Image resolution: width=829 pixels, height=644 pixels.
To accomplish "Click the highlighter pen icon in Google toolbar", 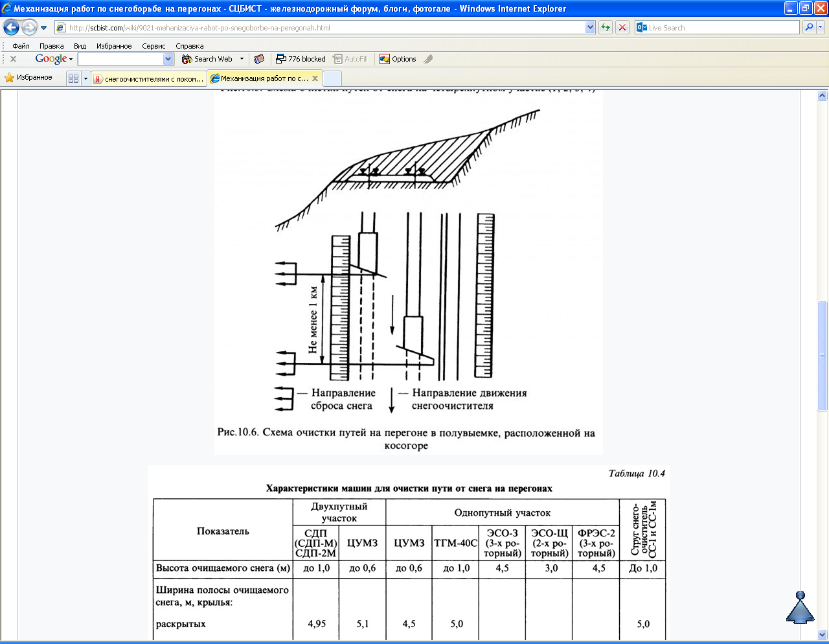I will [428, 59].
